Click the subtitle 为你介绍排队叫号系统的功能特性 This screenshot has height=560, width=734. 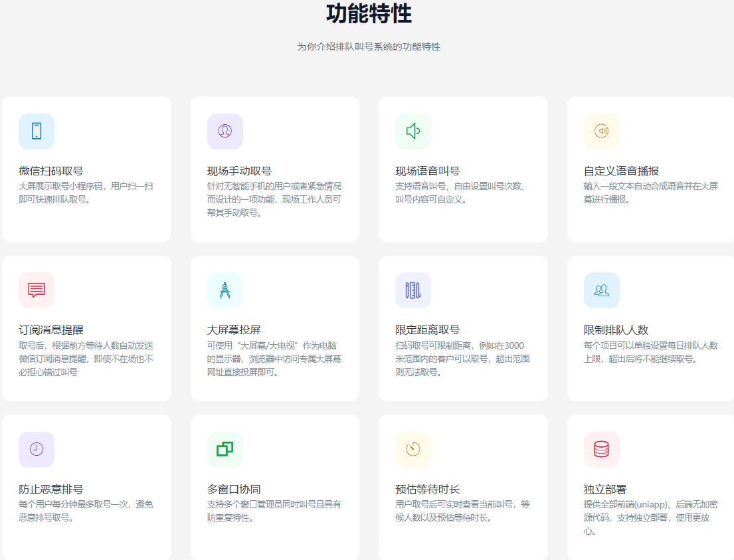pos(369,47)
